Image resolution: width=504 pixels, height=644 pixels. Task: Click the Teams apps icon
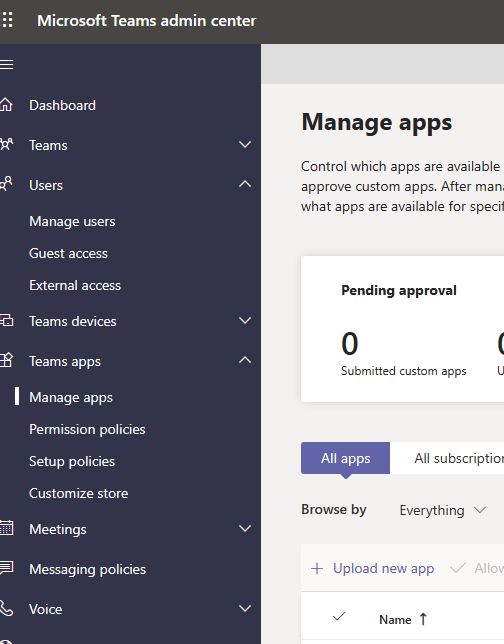coord(6,360)
